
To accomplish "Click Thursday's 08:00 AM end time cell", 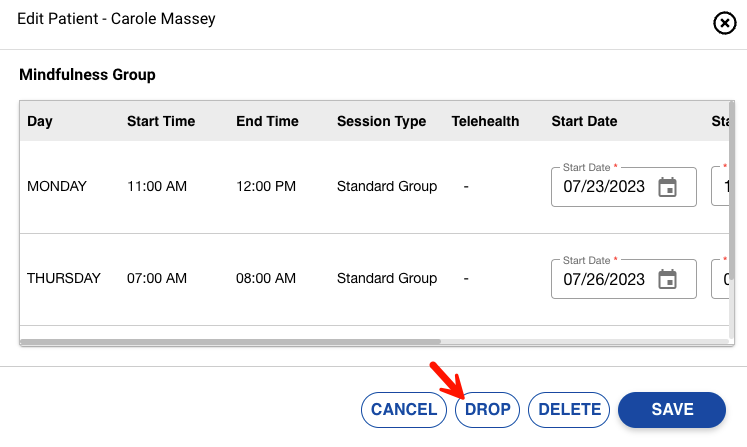I will pyautogui.click(x=266, y=279).
